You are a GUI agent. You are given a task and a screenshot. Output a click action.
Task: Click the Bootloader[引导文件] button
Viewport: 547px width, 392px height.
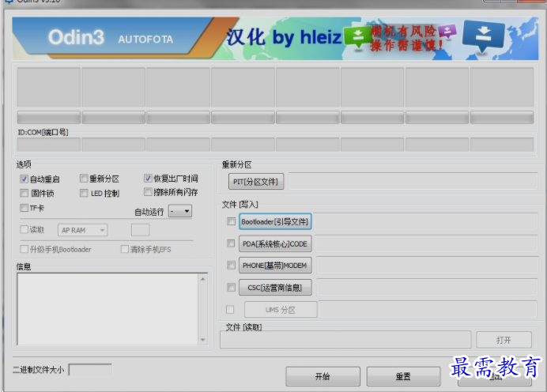pyautogui.click(x=275, y=221)
